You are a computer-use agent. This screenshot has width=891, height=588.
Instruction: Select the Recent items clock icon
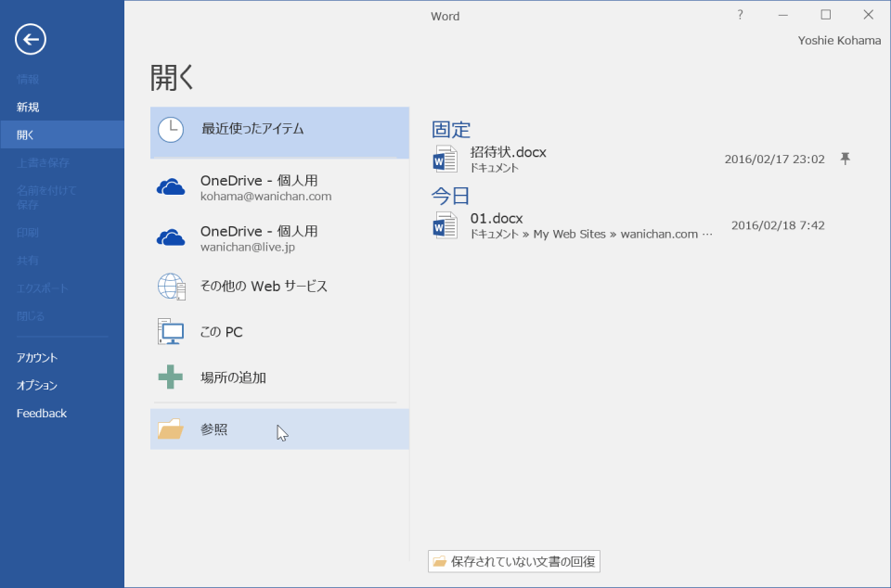(171, 130)
